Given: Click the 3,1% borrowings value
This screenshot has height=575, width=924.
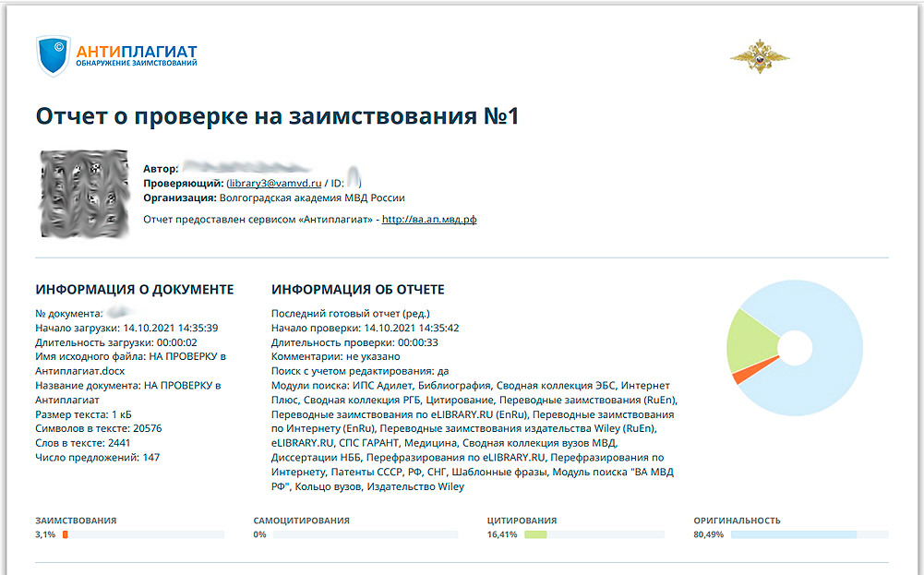Looking at the screenshot, I should (x=45, y=534).
